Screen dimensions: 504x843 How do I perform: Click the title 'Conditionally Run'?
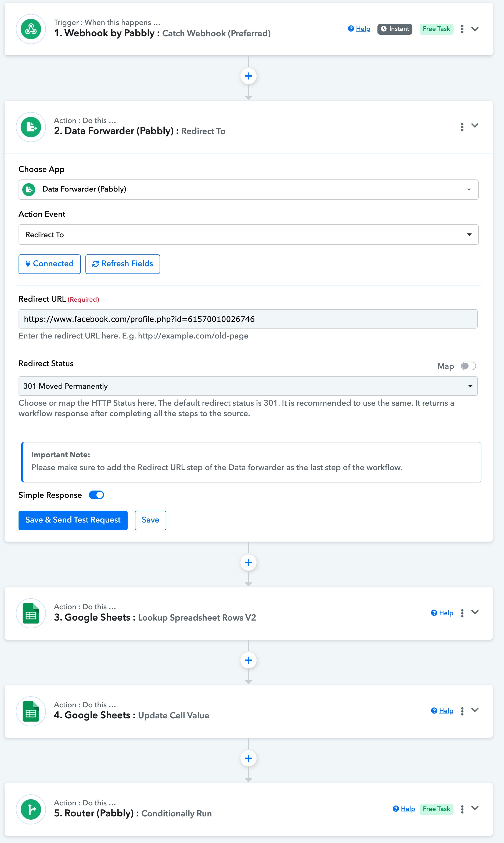(x=177, y=813)
